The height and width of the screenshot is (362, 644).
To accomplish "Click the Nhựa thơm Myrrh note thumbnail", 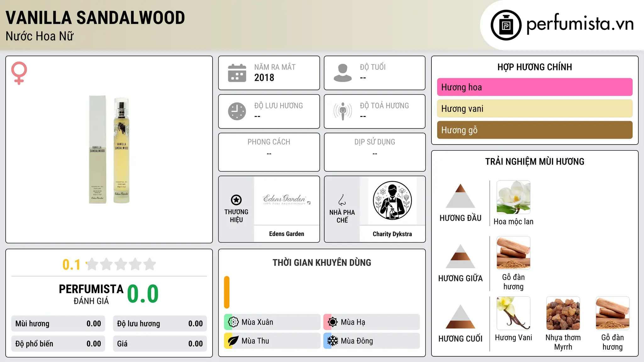I will 563,313.
